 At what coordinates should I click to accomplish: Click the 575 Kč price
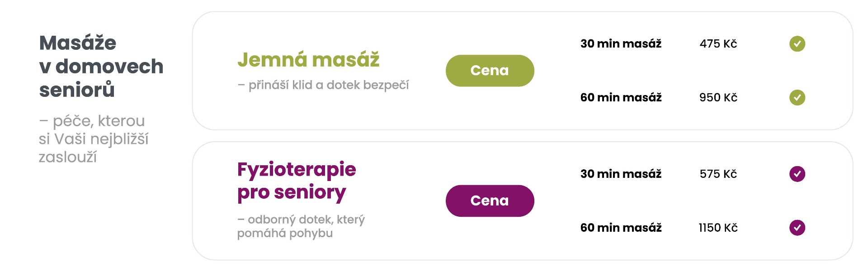point(718,174)
